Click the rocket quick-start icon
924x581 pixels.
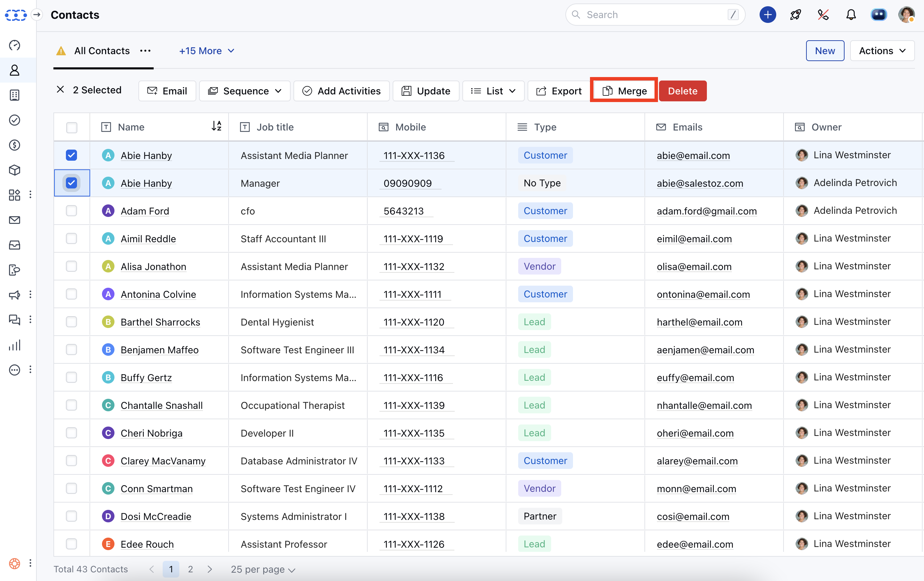click(x=795, y=15)
